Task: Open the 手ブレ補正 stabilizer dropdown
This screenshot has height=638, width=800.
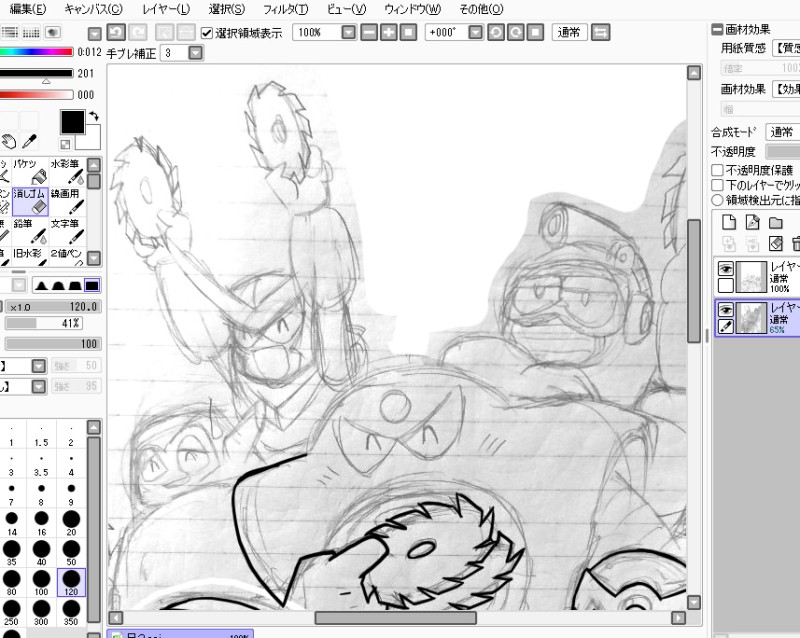Action: (x=195, y=53)
